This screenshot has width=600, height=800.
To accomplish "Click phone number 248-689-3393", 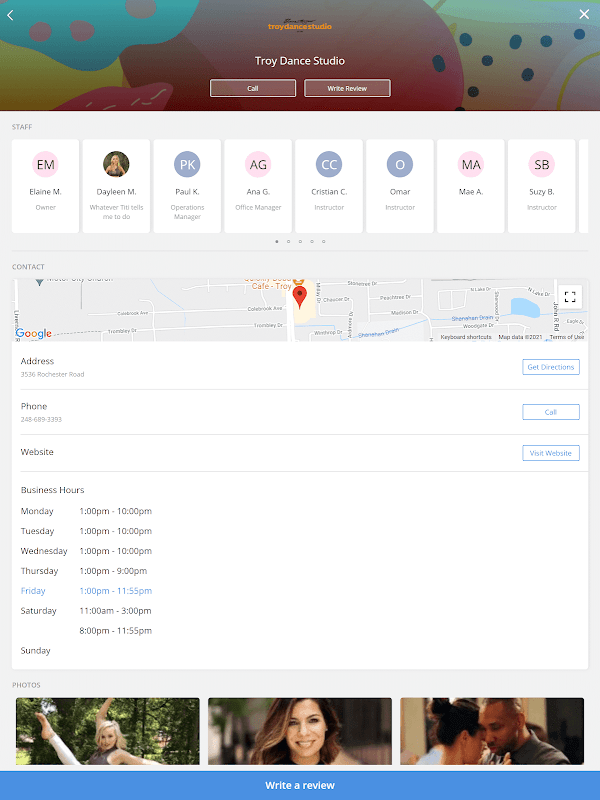I will 41,419.
